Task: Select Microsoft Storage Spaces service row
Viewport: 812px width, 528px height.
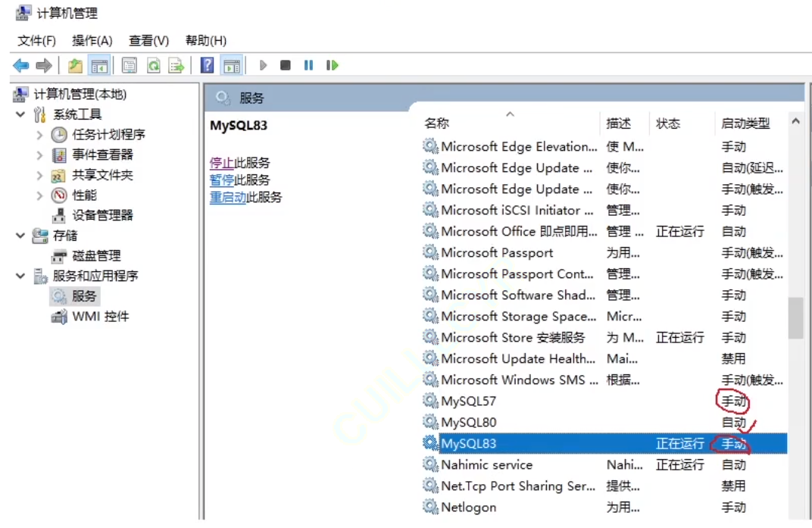Action: (604, 316)
